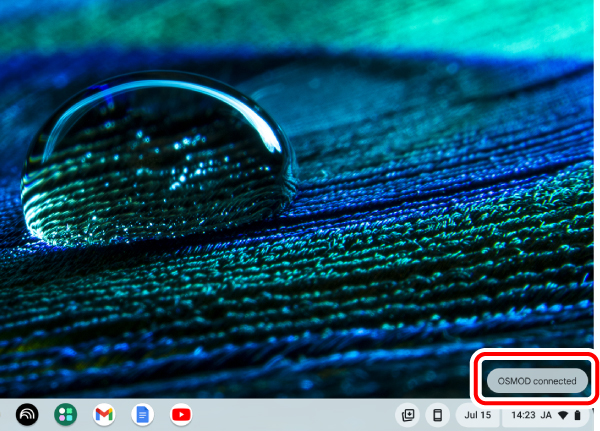Open the black app with white arcs
Image resolution: width=600 pixels, height=431 pixels.
[x=27, y=414]
